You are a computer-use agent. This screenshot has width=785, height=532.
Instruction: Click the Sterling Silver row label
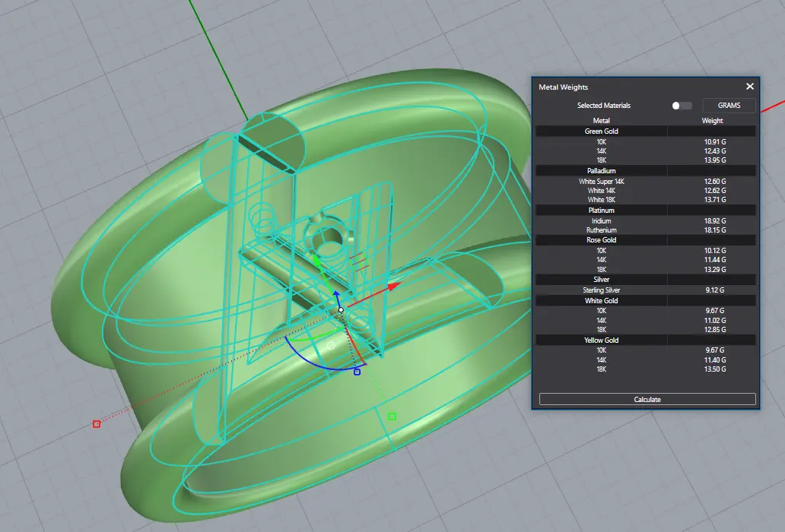601,290
